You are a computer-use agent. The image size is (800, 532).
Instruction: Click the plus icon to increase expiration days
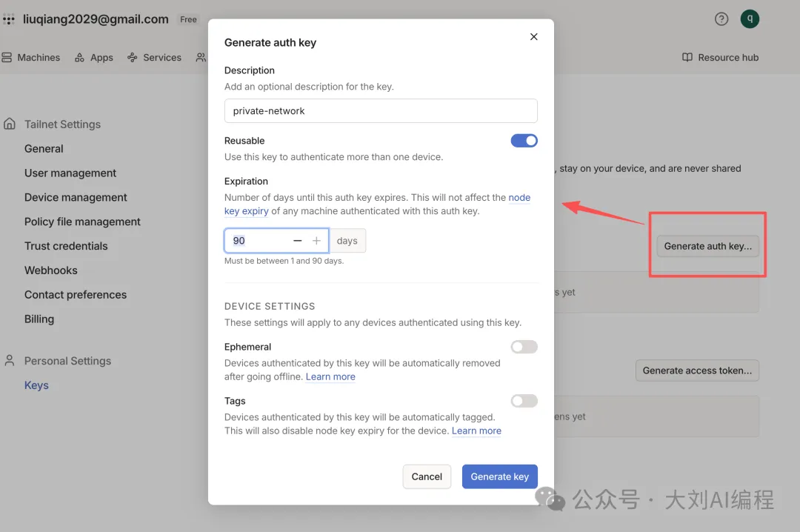(x=316, y=241)
